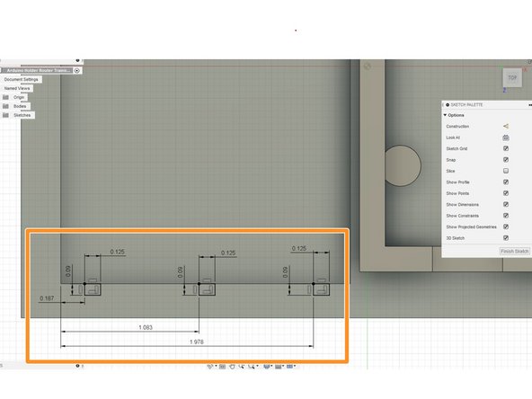Click the Finish Sketch button
532x399 pixels.
(514, 252)
